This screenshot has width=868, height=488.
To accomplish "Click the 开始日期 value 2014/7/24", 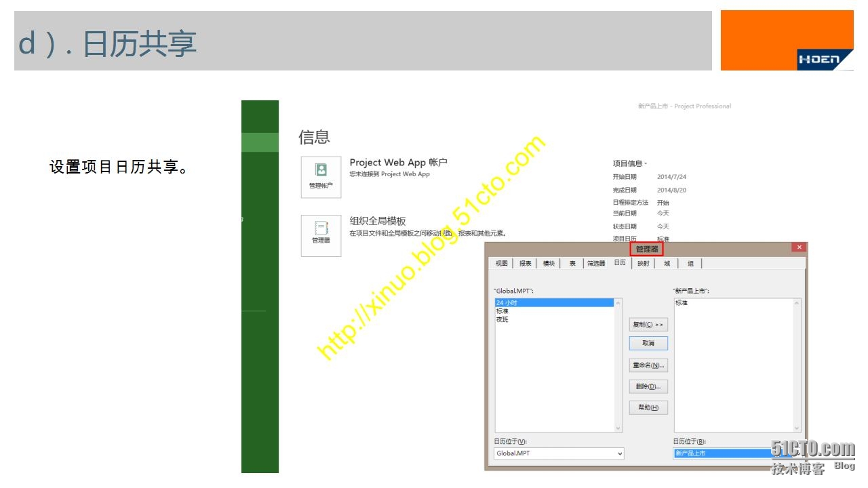I will 671,177.
